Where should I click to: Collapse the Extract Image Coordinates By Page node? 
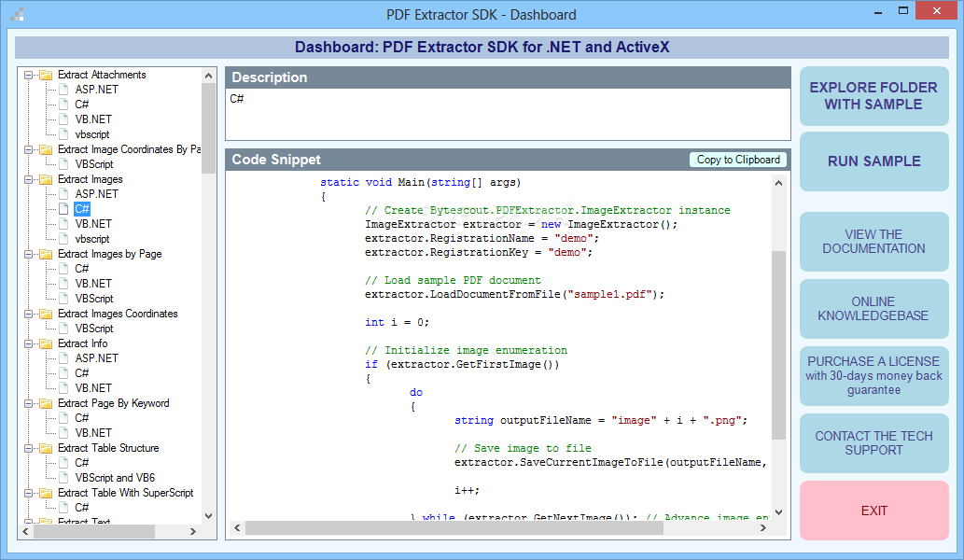(x=28, y=149)
